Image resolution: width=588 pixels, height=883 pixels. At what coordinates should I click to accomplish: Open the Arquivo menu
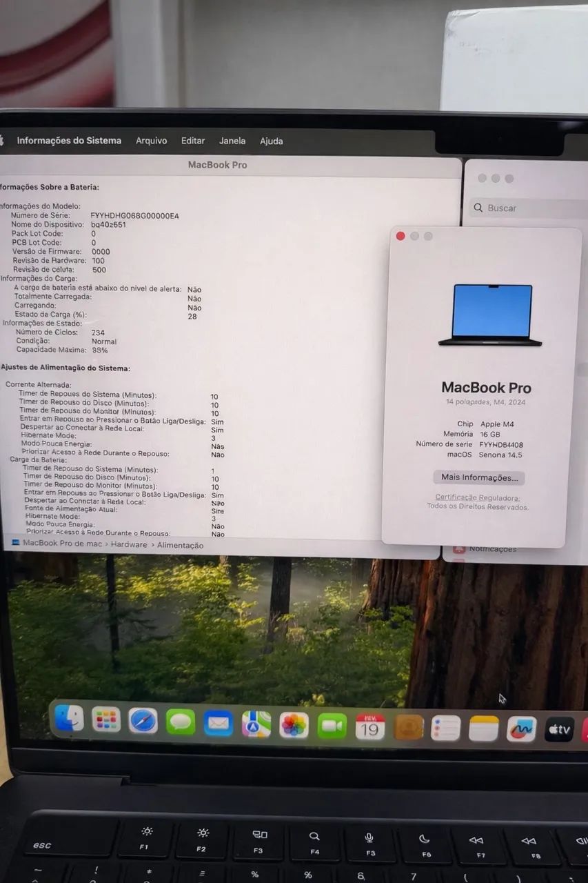(x=151, y=141)
